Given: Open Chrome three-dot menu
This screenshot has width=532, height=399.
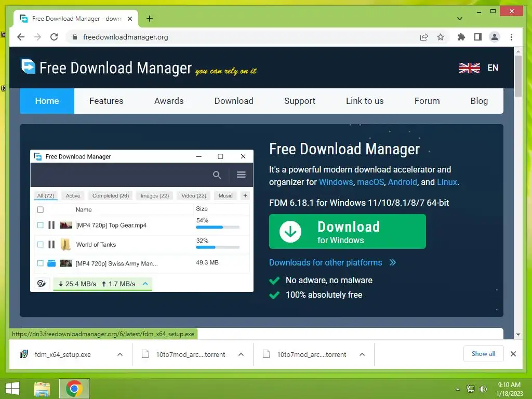Looking at the screenshot, I should click(x=511, y=37).
